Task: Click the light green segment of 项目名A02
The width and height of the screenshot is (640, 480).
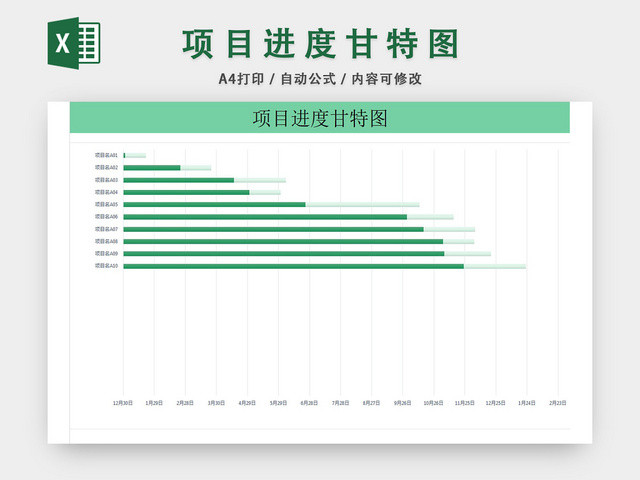Action: pos(196,168)
